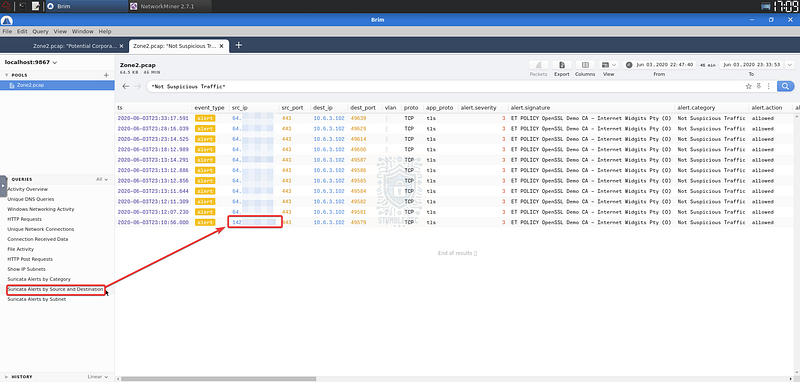Image resolution: width=800 pixels, height=382 pixels.
Task: Click red cloud icon in OS panel
Action: pyautogui.click(x=7, y=6)
